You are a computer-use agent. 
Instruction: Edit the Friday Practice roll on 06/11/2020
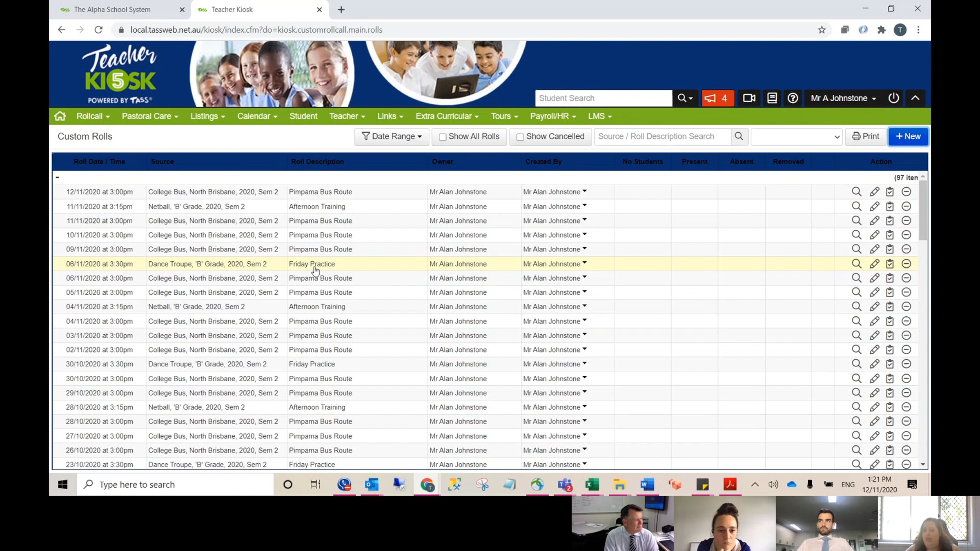pos(874,264)
